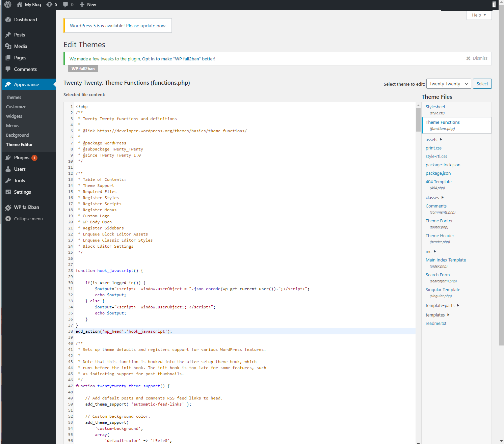Open My Blog home icon
This screenshot has width=504, height=444.
20,4
